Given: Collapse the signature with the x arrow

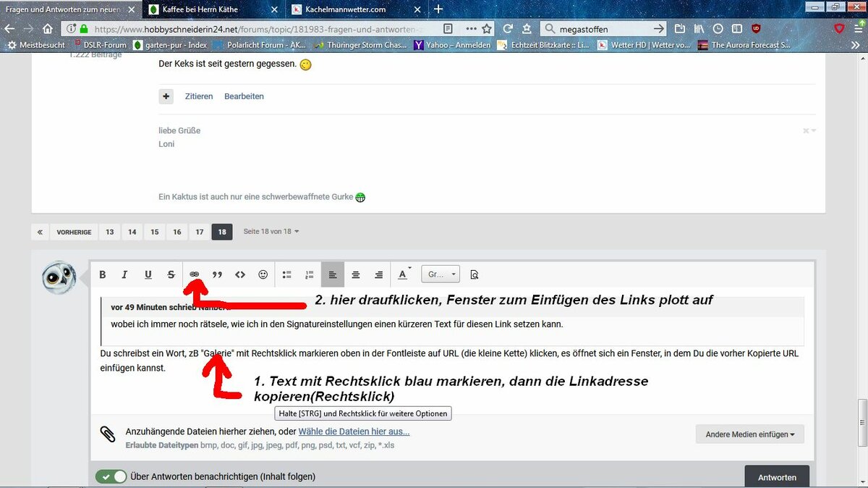Looking at the screenshot, I should click(809, 131).
